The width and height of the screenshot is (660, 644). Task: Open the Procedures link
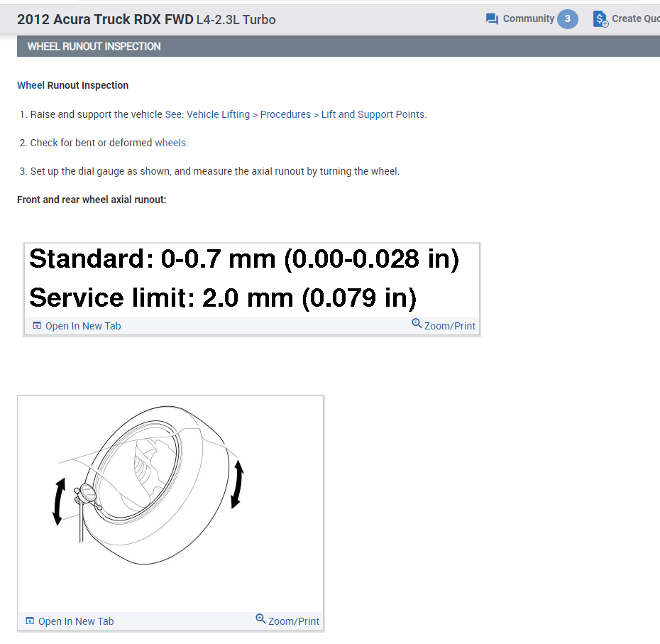pyautogui.click(x=285, y=114)
